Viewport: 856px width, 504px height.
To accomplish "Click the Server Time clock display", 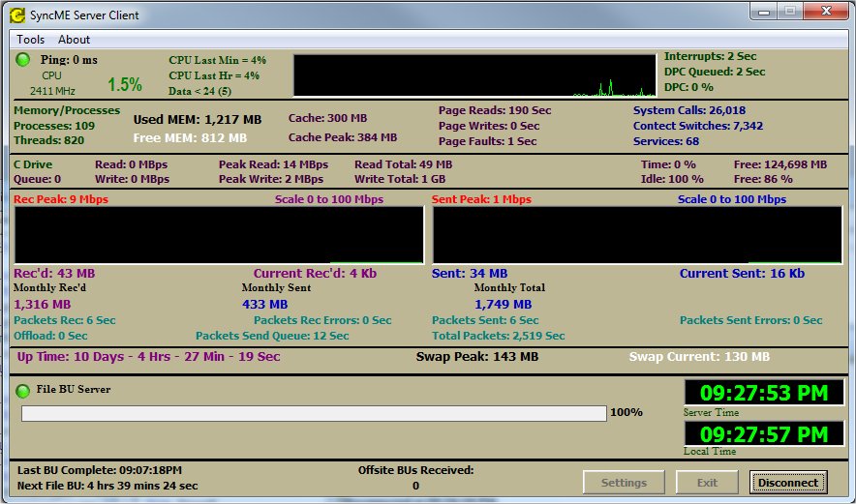I will pyautogui.click(x=764, y=393).
